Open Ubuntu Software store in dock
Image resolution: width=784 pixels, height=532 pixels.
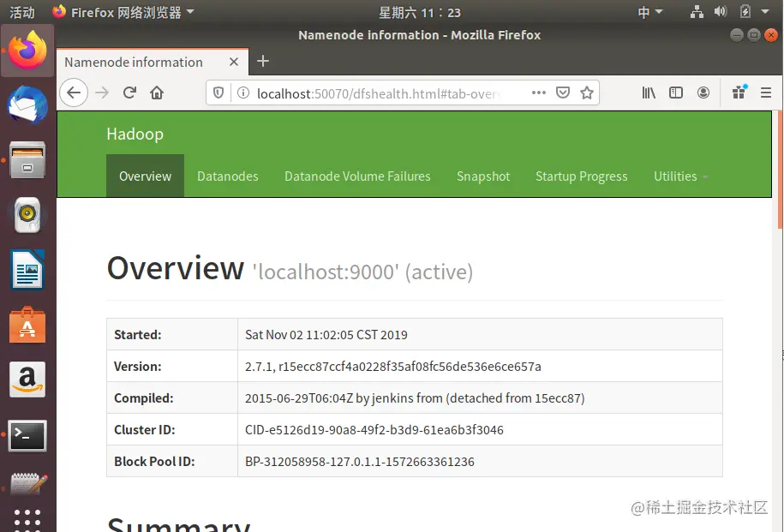coord(27,325)
